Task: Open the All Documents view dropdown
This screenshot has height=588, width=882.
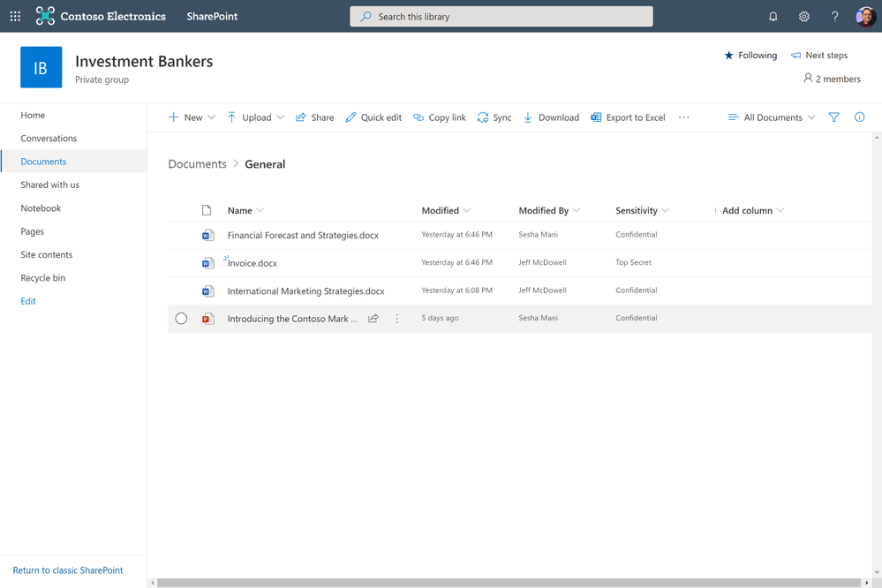Action: coord(771,117)
